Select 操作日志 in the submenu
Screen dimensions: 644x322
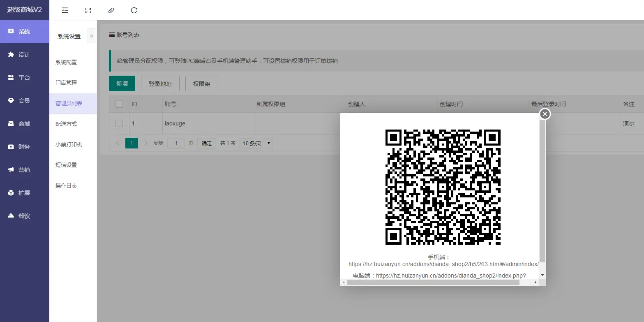[x=73, y=185]
